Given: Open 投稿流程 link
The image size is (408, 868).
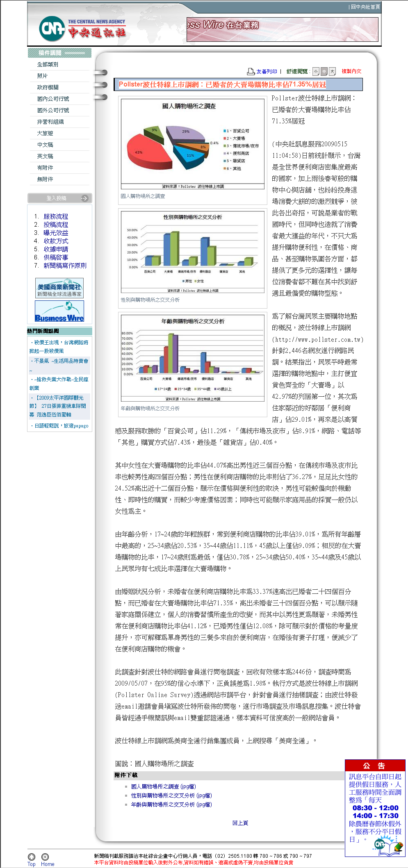Looking at the screenshot, I should (x=56, y=225).
